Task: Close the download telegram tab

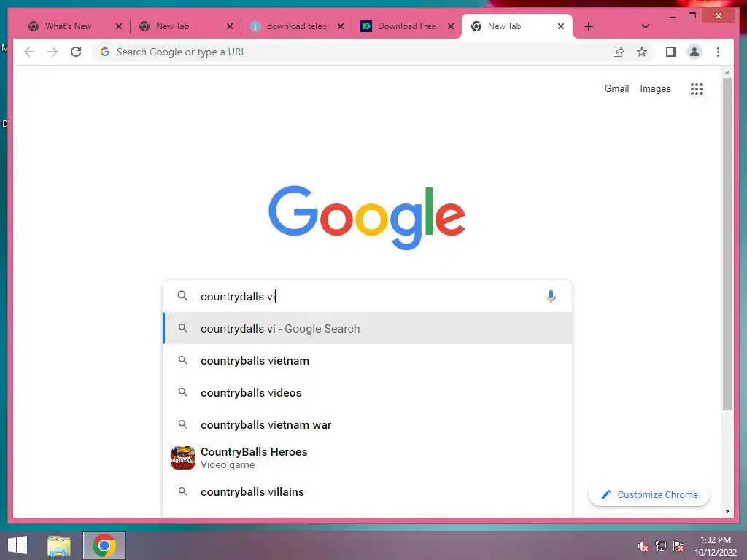Action: (340, 26)
